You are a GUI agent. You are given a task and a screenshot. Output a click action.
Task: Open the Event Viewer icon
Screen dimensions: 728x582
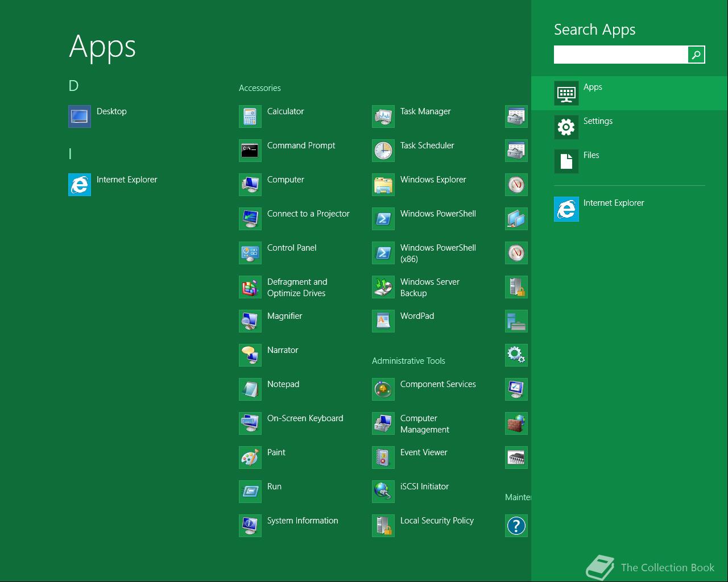click(x=383, y=458)
